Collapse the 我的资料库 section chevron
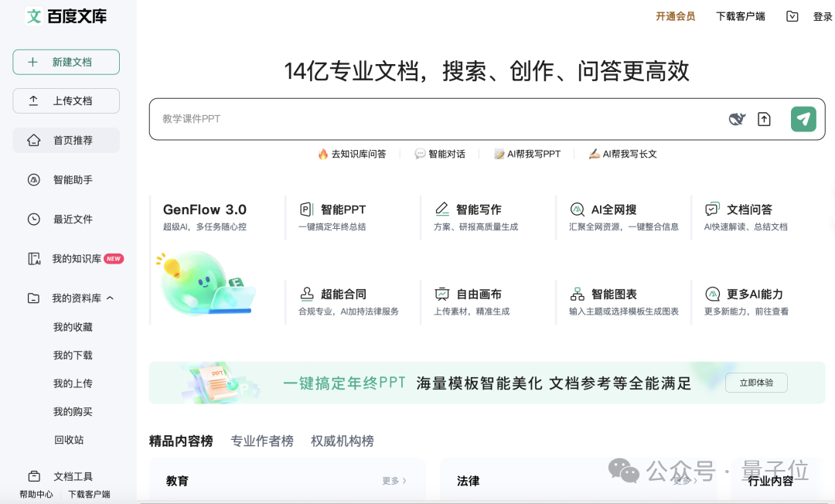 tap(111, 298)
